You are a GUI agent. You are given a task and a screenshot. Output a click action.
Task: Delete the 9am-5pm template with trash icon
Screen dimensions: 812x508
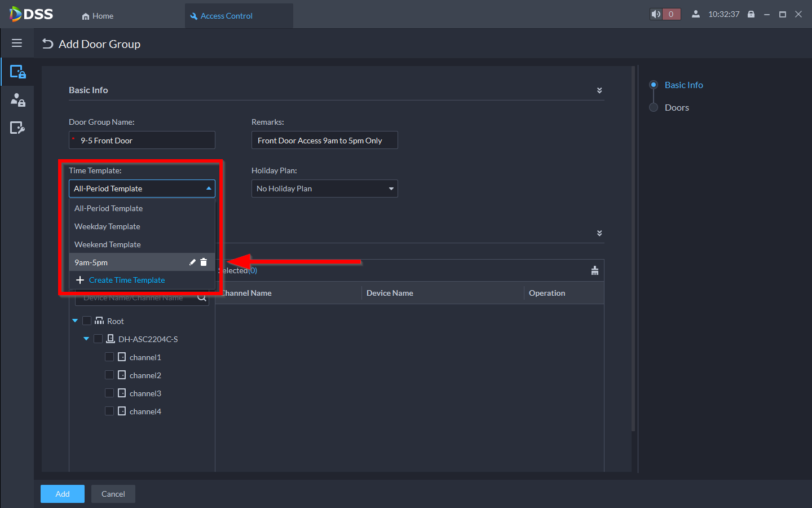[x=204, y=262]
